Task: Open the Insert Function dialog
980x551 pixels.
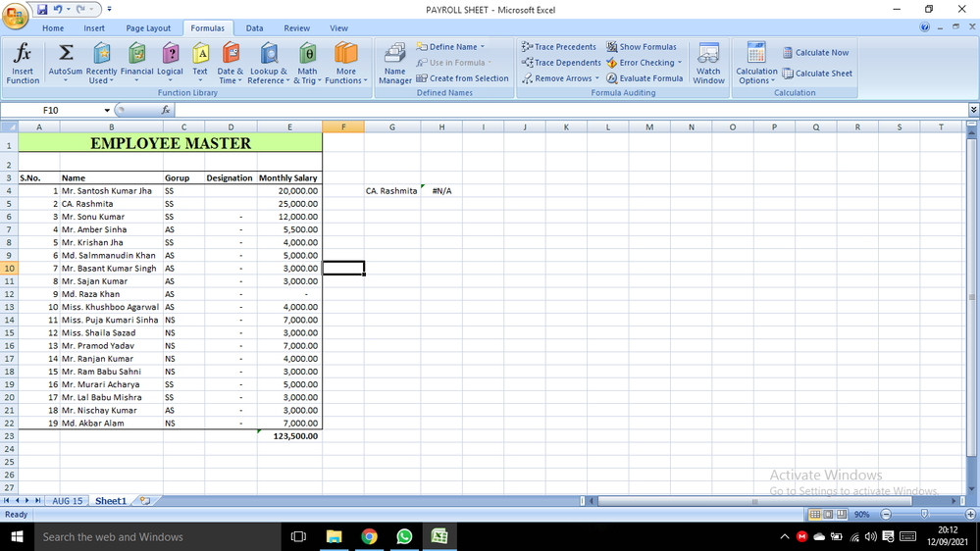Action: (23, 63)
